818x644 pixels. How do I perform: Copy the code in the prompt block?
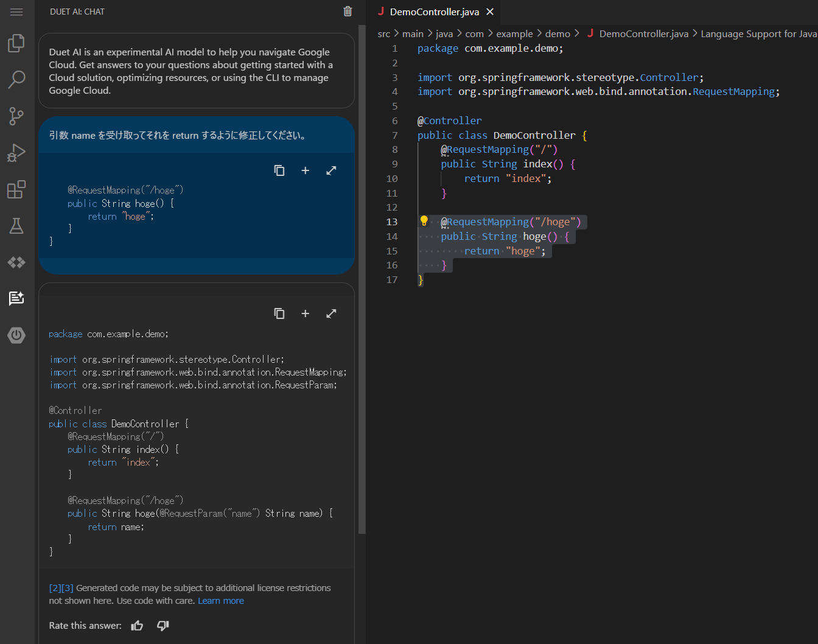pos(279,170)
